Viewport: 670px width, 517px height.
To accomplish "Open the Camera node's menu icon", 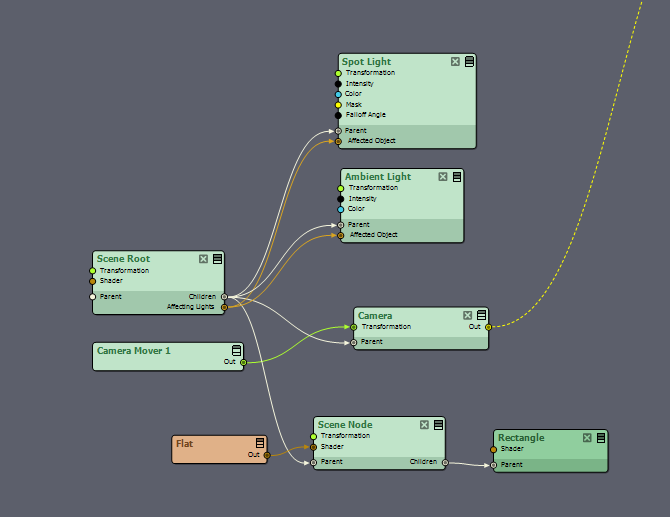I will pos(482,315).
